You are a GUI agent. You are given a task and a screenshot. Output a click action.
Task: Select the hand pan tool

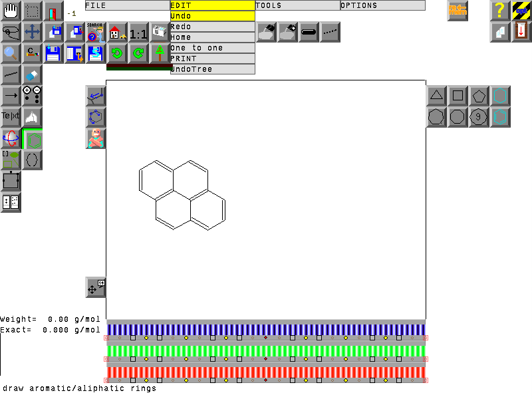click(x=11, y=11)
